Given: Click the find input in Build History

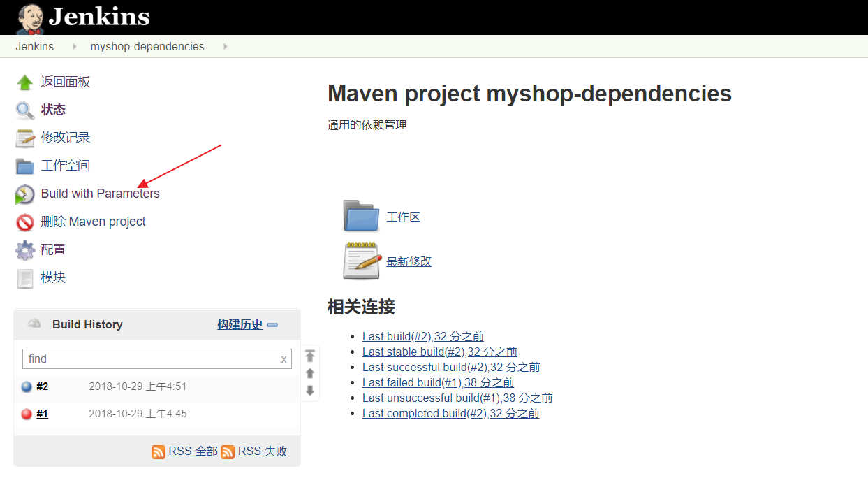Looking at the screenshot, I should tap(150, 359).
